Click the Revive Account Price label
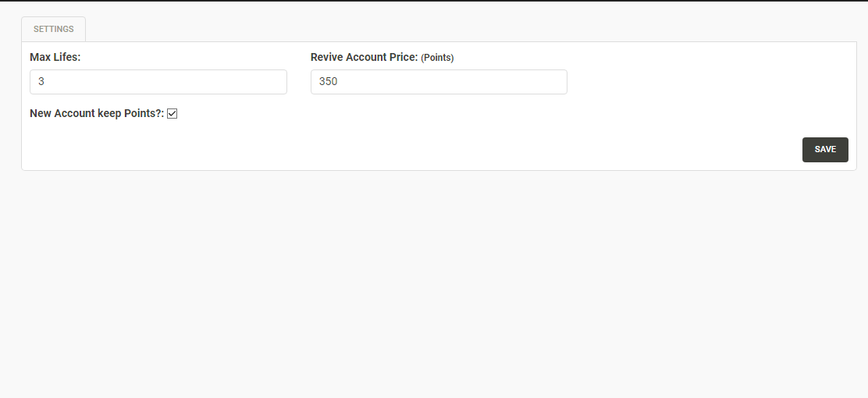The image size is (868, 398). pos(364,57)
